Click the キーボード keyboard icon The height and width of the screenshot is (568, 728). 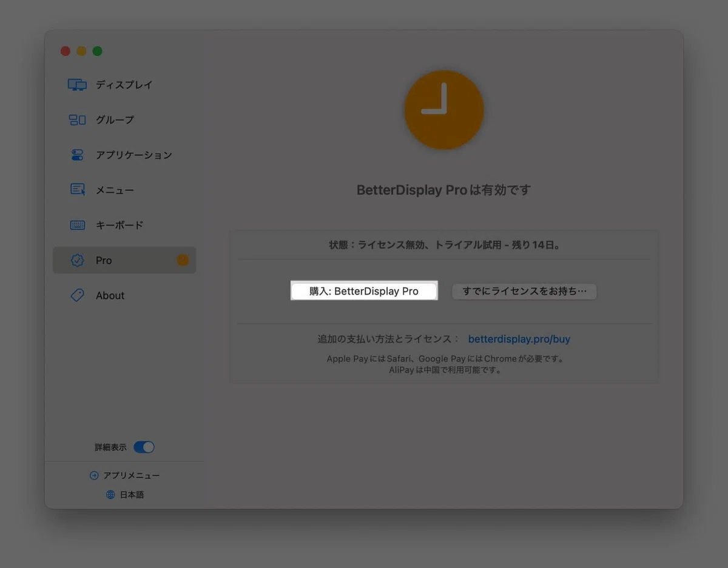click(78, 225)
